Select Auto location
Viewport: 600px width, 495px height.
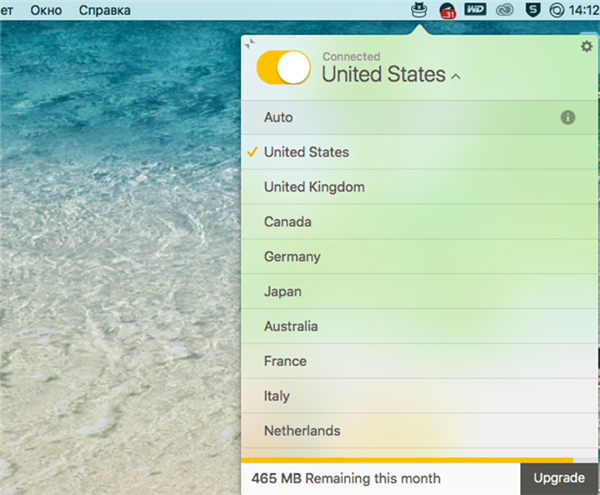pyautogui.click(x=419, y=117)
